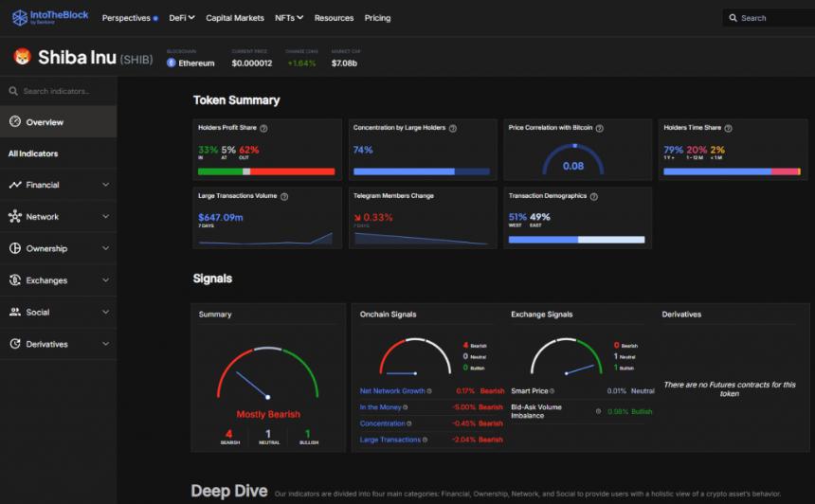The height and width of the screenshot is (504, 815).
Task: Click the Exchange Signals gauge
Action: tap(566, 356)
